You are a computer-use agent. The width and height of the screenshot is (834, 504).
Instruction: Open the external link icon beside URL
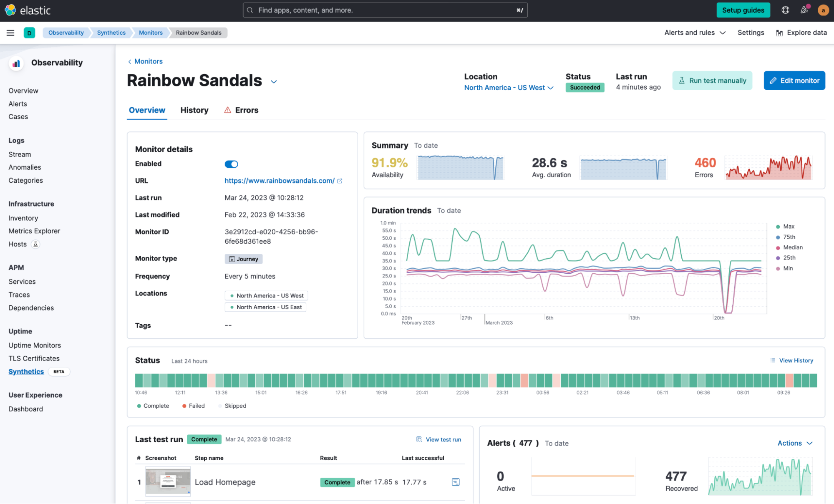point(340,181)
